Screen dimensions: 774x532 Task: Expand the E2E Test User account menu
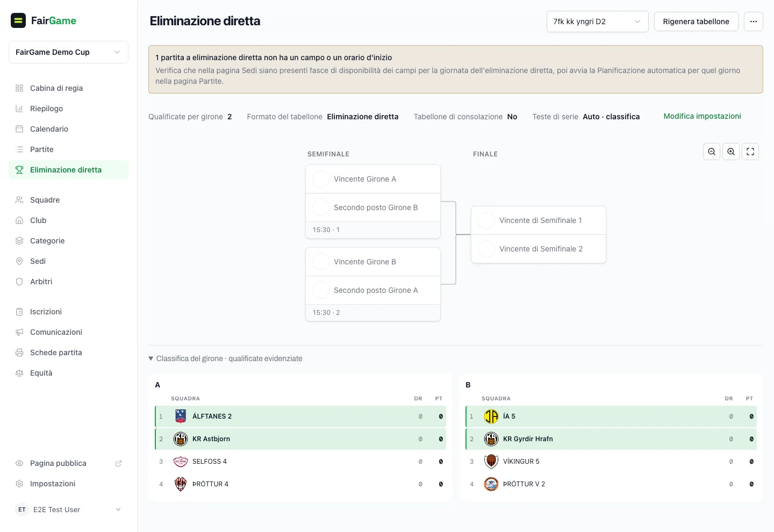[68, 509]
